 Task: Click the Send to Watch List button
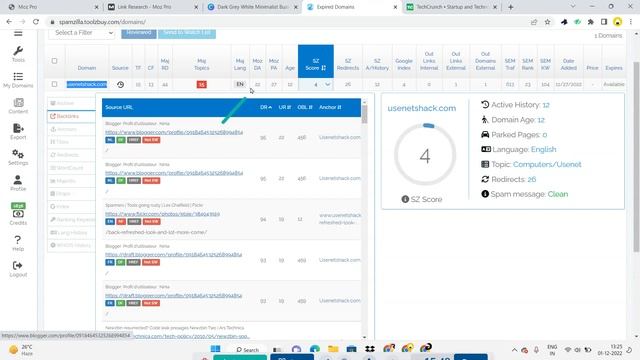(187, 33)
